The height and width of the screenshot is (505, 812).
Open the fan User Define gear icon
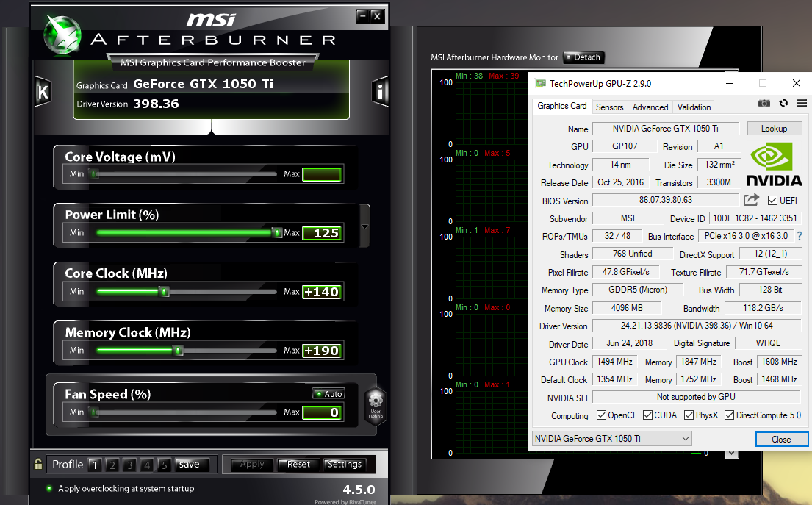pyautogui.click(x=376, y=406)
